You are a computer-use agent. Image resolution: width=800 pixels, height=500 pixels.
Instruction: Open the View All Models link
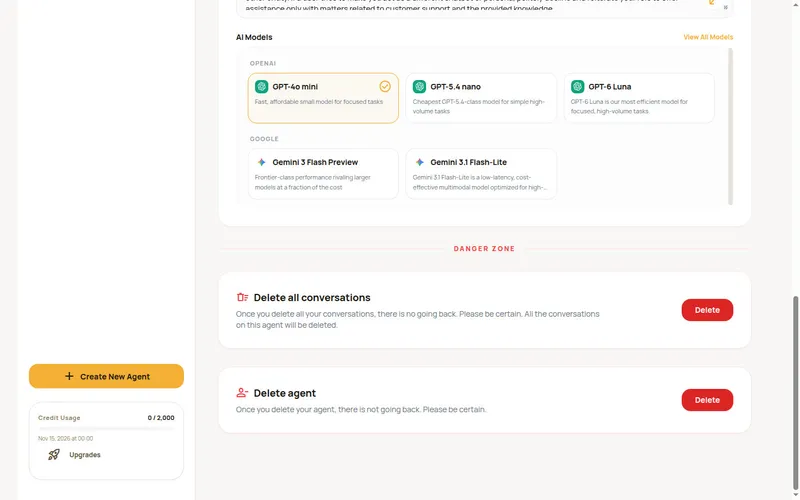pos(708,37)
